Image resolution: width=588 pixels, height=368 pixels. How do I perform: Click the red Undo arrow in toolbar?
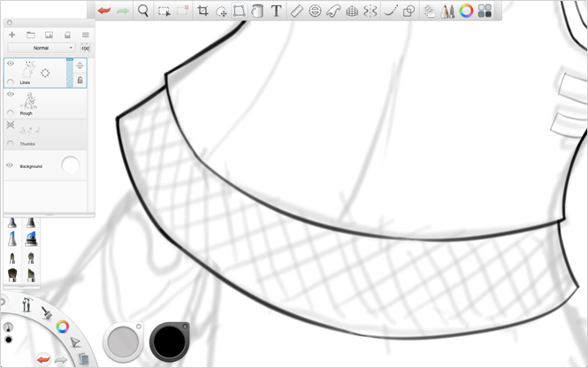[x=104, y=11]
